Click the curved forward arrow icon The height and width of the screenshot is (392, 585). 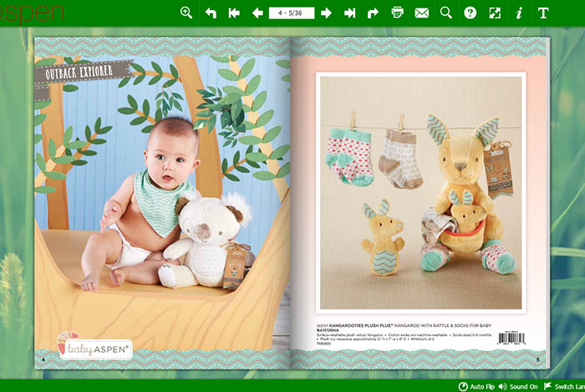(x=373, y=13)
